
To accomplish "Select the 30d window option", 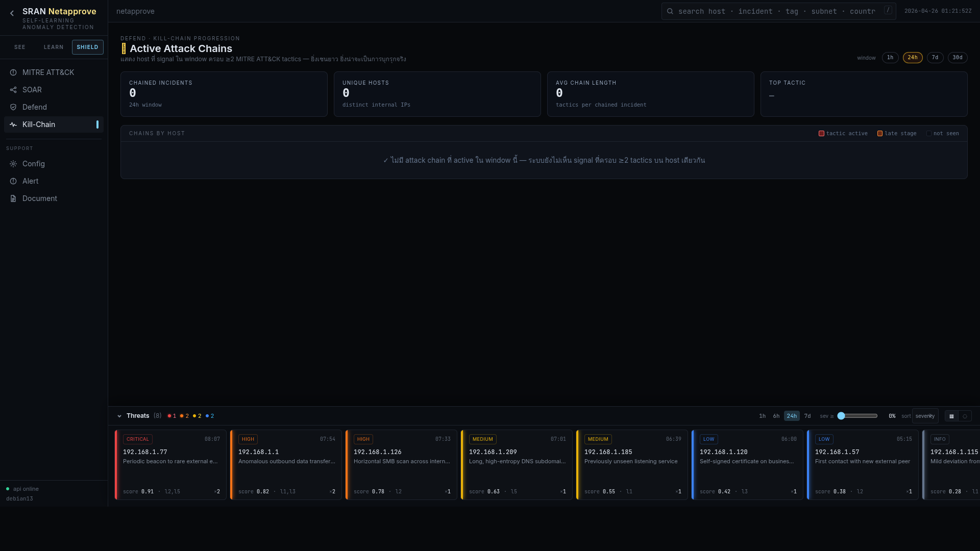I will point(958,58).
